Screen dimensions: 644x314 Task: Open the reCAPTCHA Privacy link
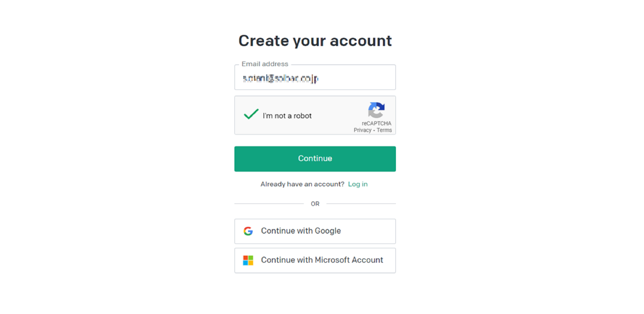click(362, 130)
